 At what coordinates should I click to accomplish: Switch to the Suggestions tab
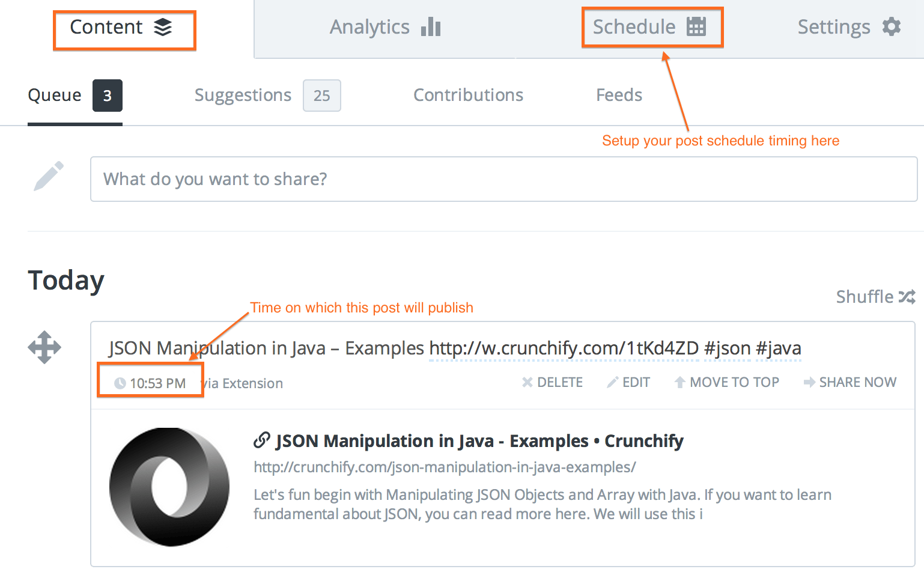[x=267, y=95]
